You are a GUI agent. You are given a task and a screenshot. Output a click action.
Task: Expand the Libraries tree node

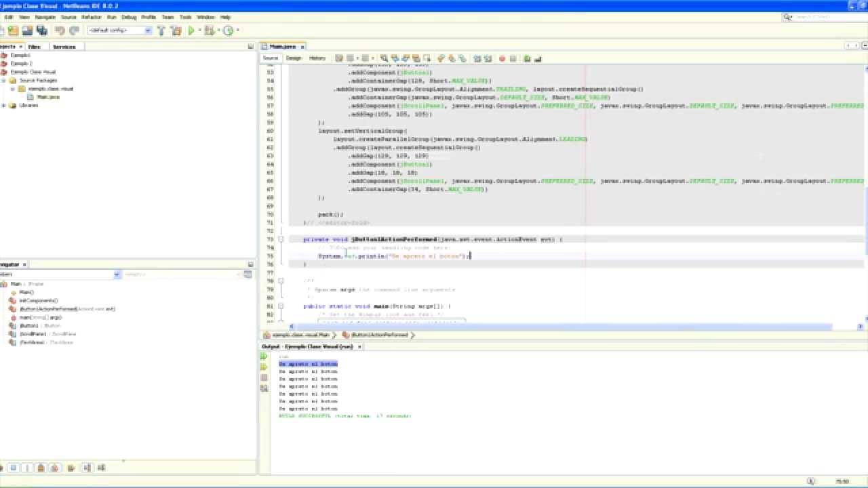coord(4,105)
